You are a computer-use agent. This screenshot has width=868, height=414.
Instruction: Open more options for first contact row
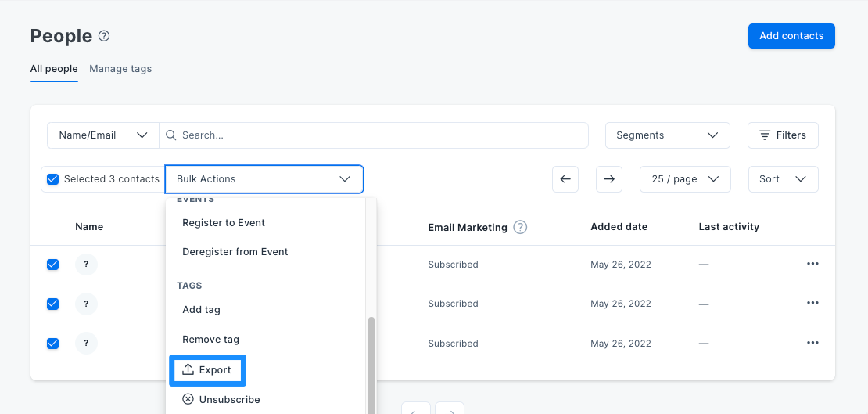(812, 264)
